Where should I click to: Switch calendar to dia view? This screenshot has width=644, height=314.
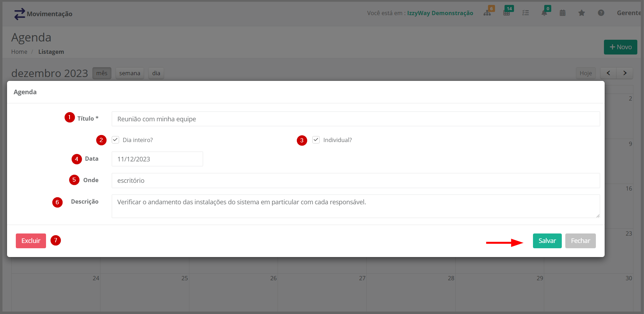pyautogui.click(x=156, y=73)
